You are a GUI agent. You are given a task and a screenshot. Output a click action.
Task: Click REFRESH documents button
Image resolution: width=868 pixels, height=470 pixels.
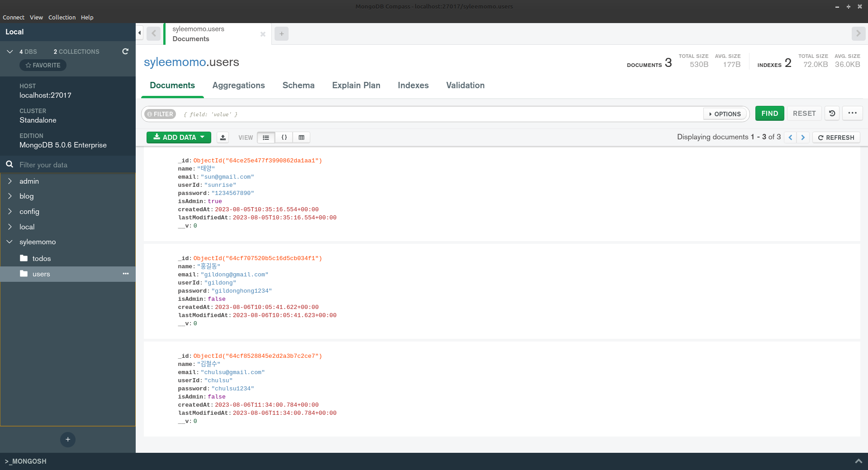836,138
